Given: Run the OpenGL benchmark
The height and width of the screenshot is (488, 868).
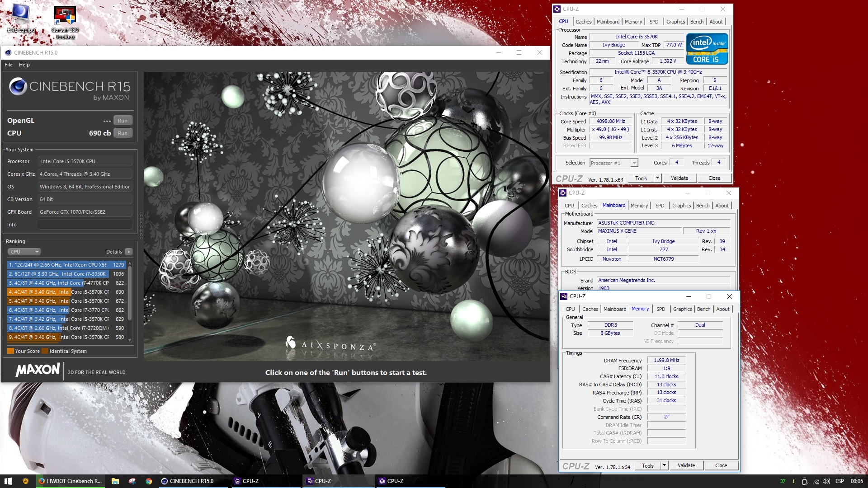Looking at the screenshot, I should coord(123,121).
